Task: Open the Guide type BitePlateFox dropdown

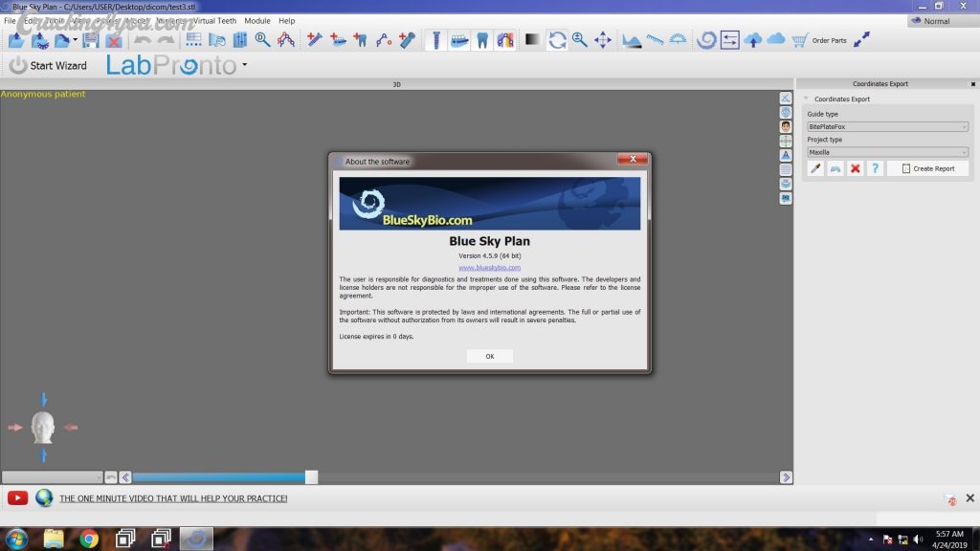Action: click(x=887, y=126)
